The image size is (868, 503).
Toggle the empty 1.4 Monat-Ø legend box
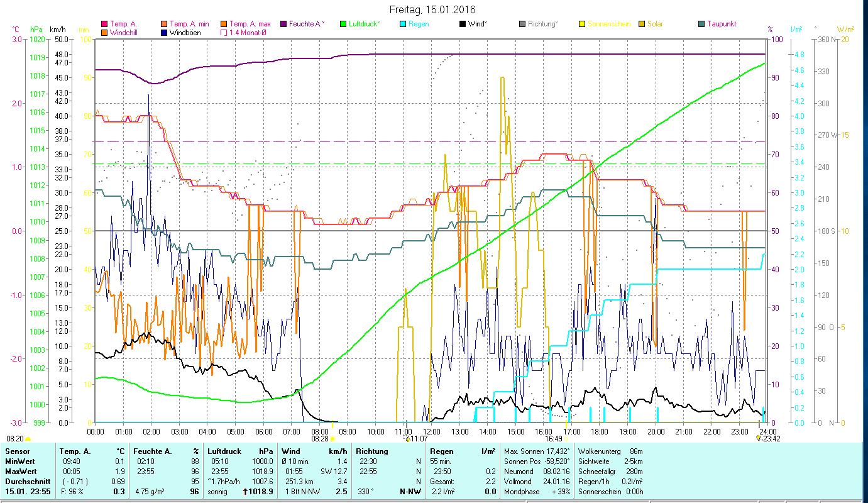pos(224,32)
